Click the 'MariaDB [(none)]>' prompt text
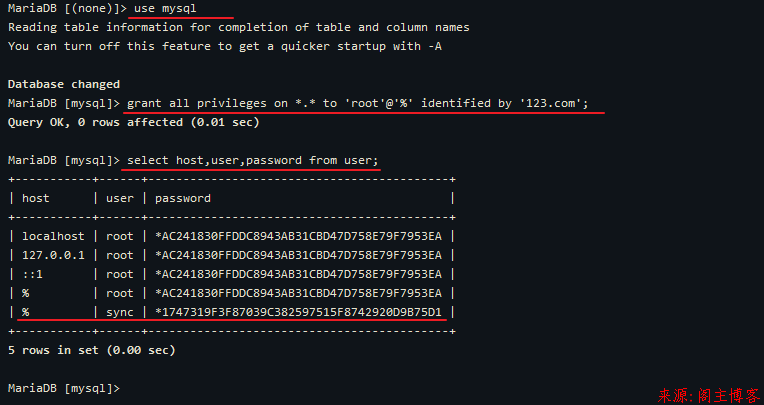Viewport: 764px width, 405px height. 67,8
